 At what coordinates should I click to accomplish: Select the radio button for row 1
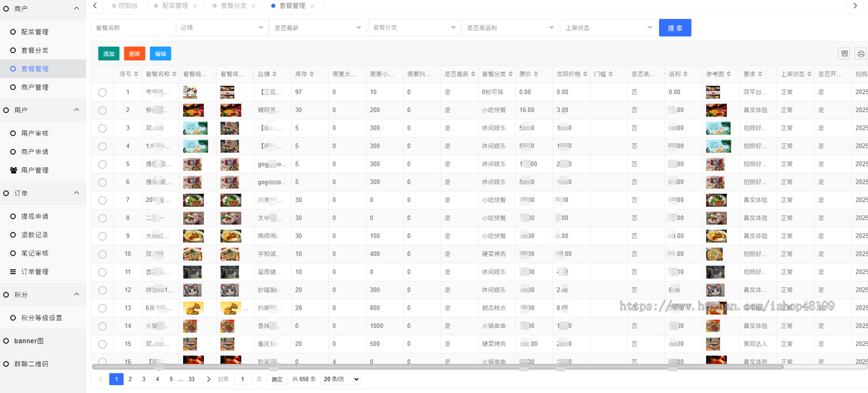click(x=102, y=92)
